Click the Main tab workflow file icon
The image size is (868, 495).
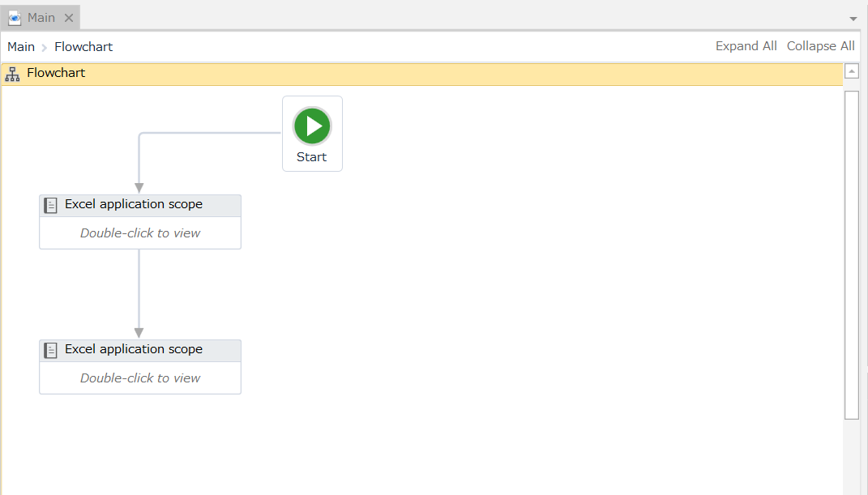click(x=15, y=18)
